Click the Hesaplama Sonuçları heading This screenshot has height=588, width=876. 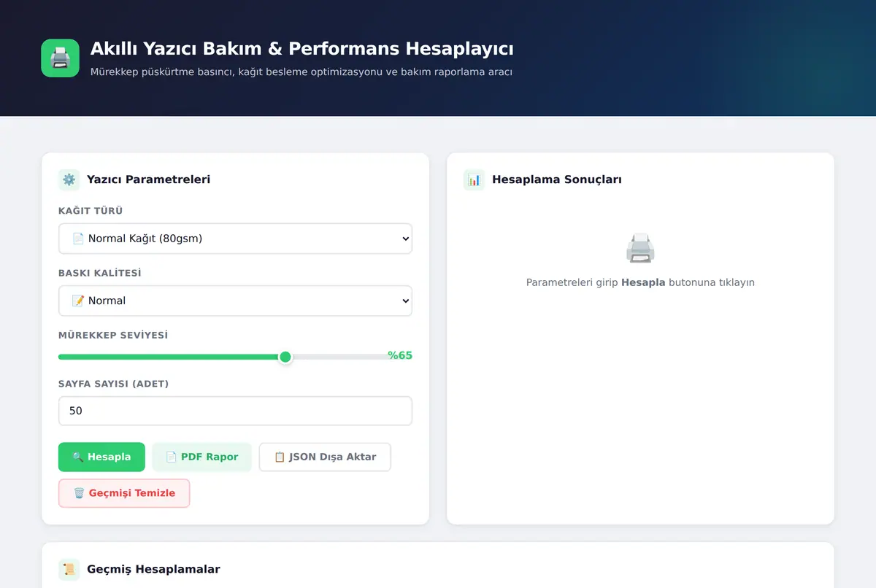[x=557, y=179]
